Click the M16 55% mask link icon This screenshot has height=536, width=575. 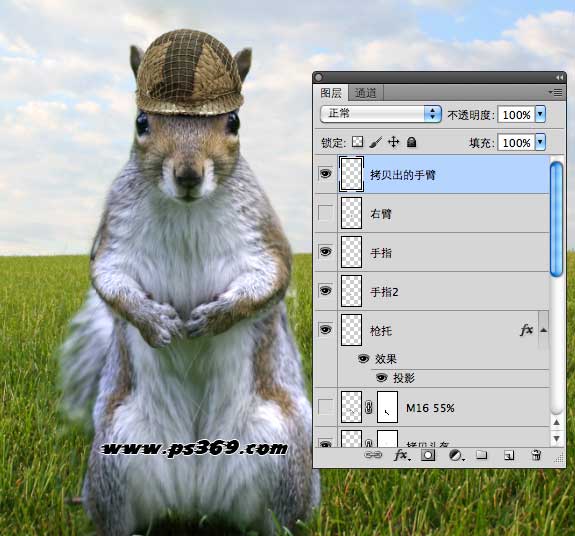point(369,407)
